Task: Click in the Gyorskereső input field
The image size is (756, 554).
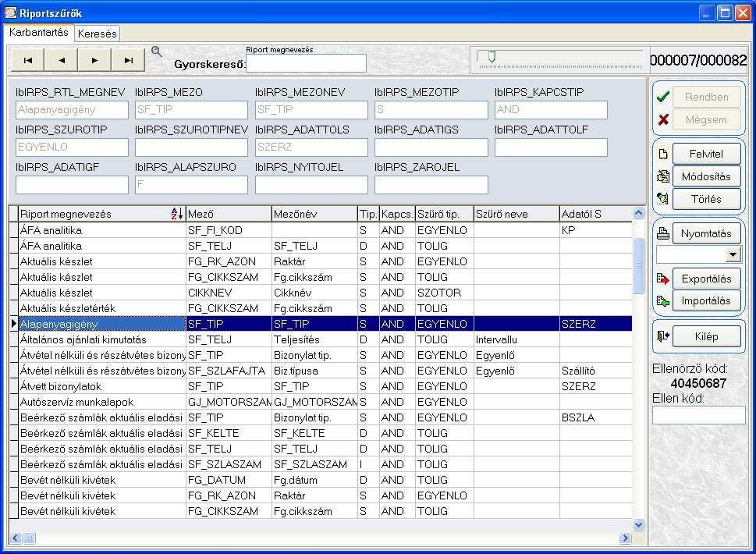Action: coord(306,63)
